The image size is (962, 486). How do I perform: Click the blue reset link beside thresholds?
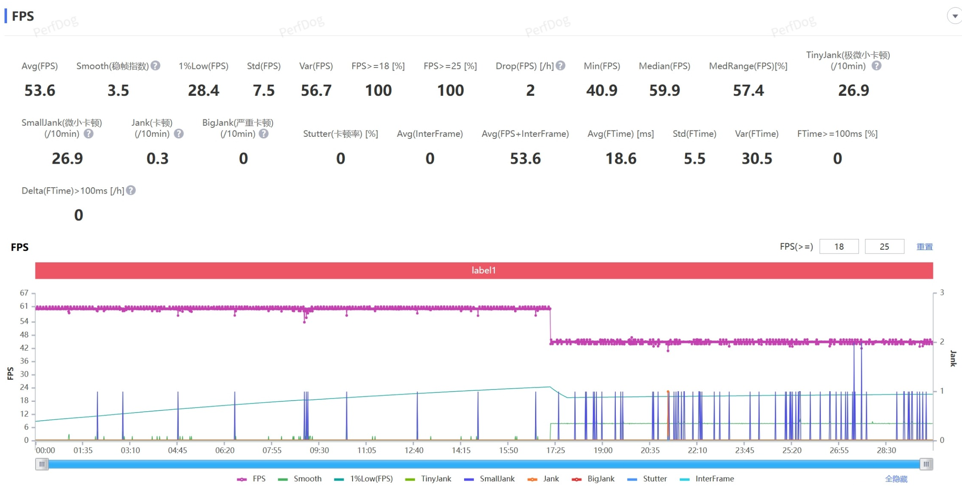click(x=925, y=247)
